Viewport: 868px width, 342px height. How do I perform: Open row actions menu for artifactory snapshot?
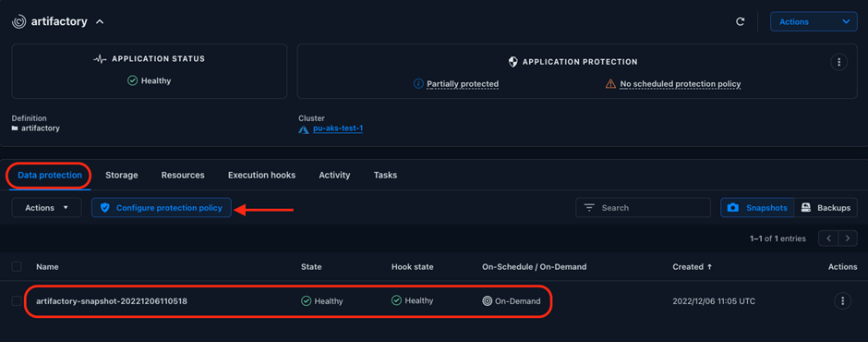pos(842,301)
